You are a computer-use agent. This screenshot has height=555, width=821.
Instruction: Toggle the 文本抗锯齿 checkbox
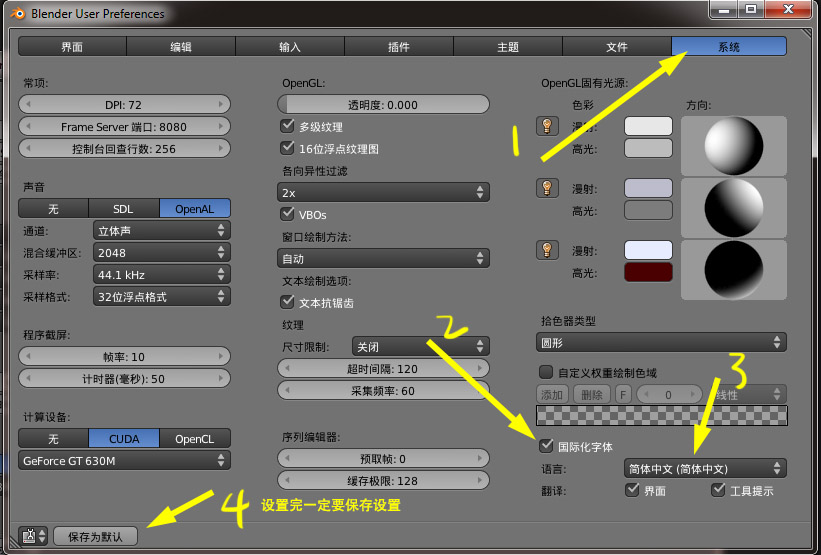pyautogui.click(x=287, y=302)
